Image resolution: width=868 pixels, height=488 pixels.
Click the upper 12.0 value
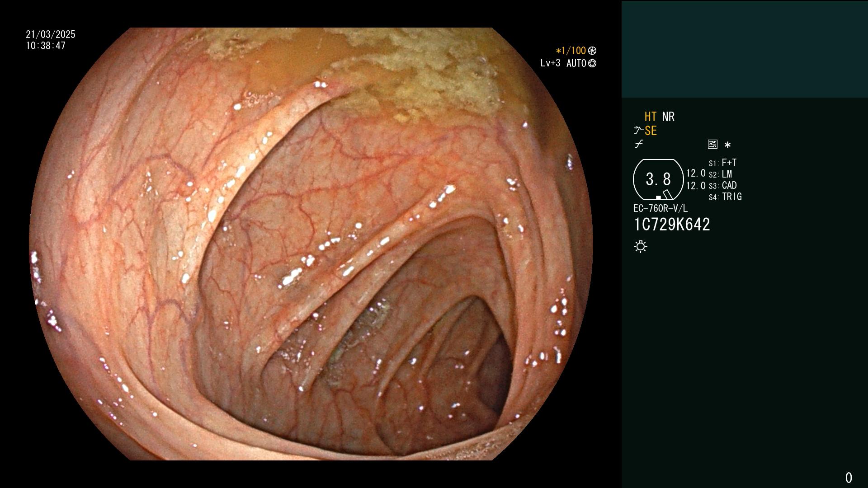696,173
